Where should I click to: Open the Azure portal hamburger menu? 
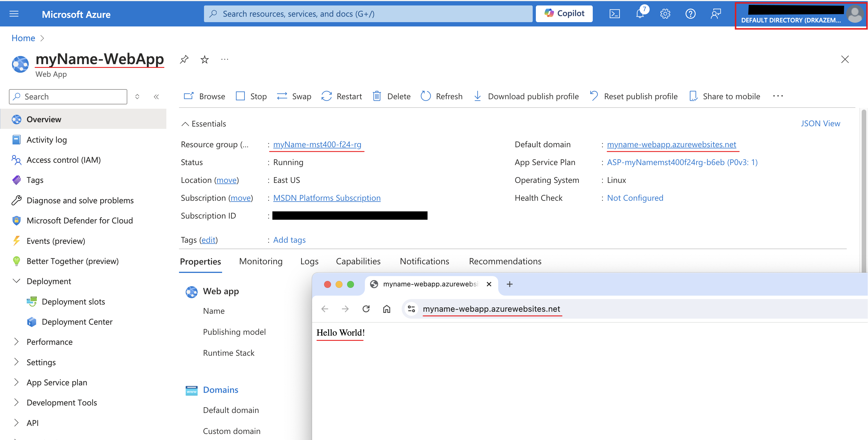14,14
